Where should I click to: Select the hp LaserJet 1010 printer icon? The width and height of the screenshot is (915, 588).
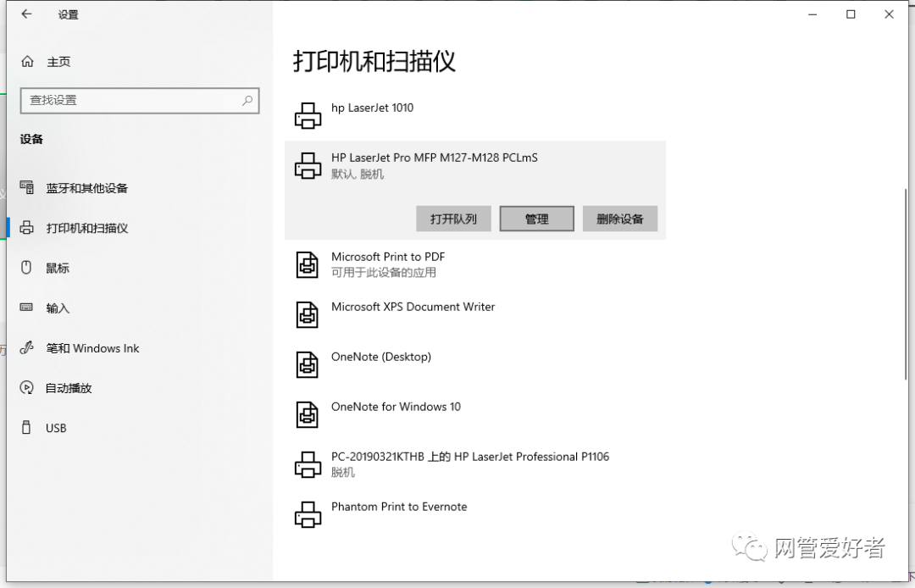[308, 115]
